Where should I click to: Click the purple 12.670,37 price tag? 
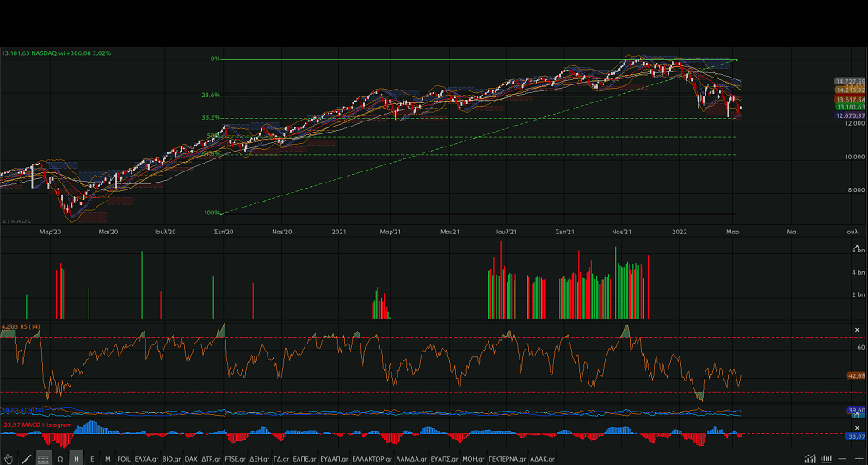click(x=850, y=116)
